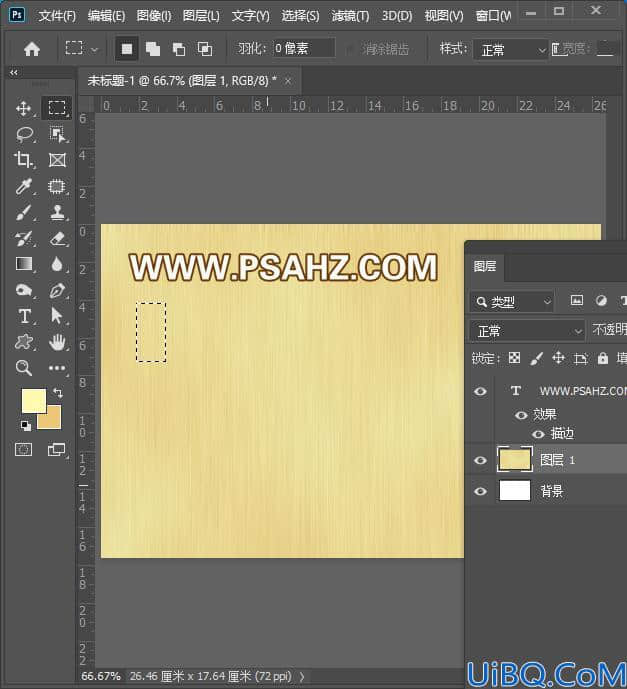The height and width of the screenshot is (689, 627).
Task: Select the Custom Shape tool
Action: 24,342
